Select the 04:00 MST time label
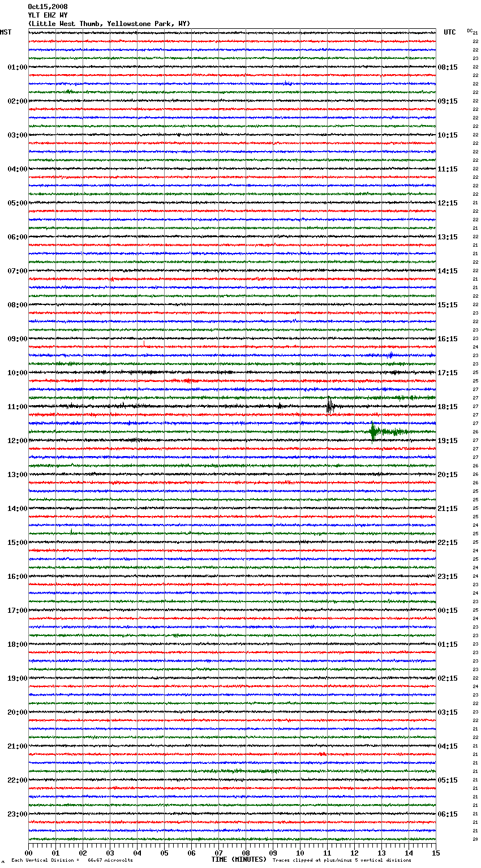This screenshot has width=481, height=868. tap(18, 169)
